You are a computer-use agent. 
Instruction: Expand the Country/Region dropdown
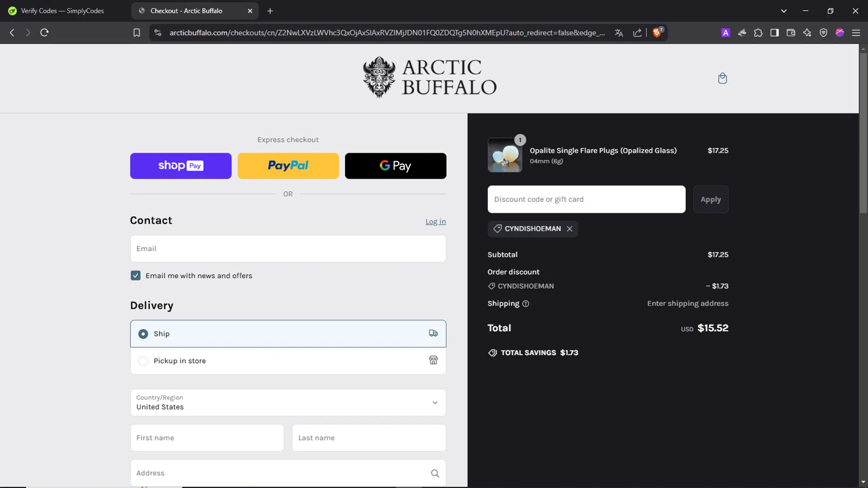pyautogui.click(x=288, y=402)
